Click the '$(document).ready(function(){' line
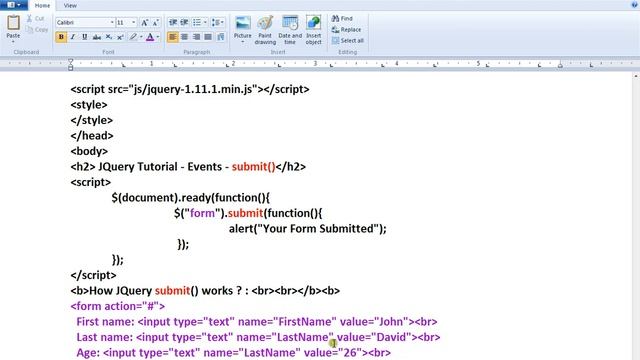Viewport: 640px width, 360px height. 191,198
